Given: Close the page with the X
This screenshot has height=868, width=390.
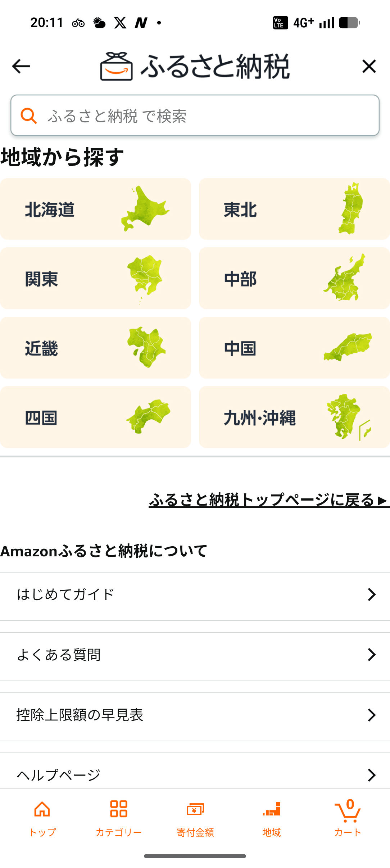Looking at the screenshot, I should click(x=369, y=66).
